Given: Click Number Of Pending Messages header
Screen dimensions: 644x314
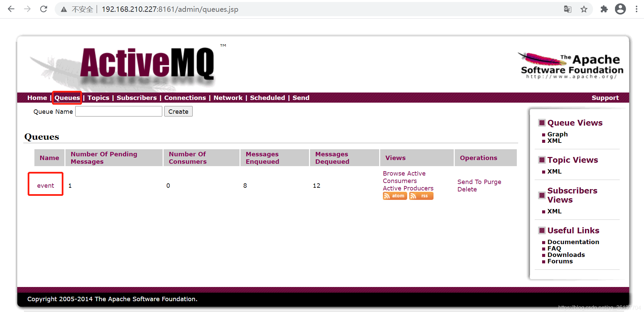Looking at the screenshot, I should point(114,158).
